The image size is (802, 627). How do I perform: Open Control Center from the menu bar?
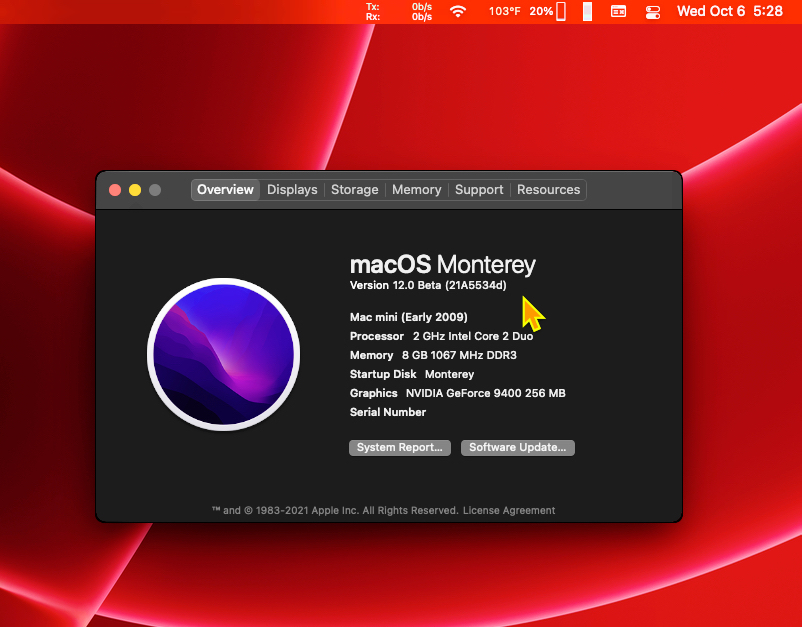(x=652, y=11)
